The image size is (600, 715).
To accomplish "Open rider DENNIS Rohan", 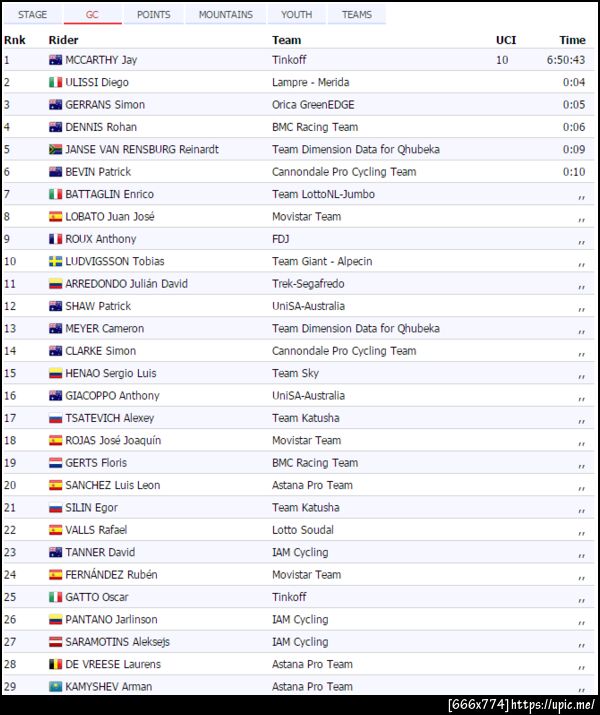I will (101, 127).
